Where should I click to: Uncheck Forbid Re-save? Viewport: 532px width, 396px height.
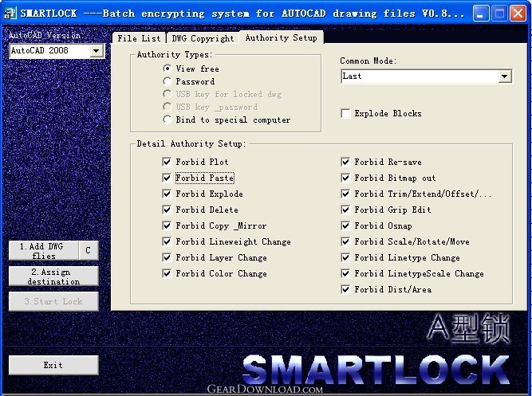[x=345, y=162]
